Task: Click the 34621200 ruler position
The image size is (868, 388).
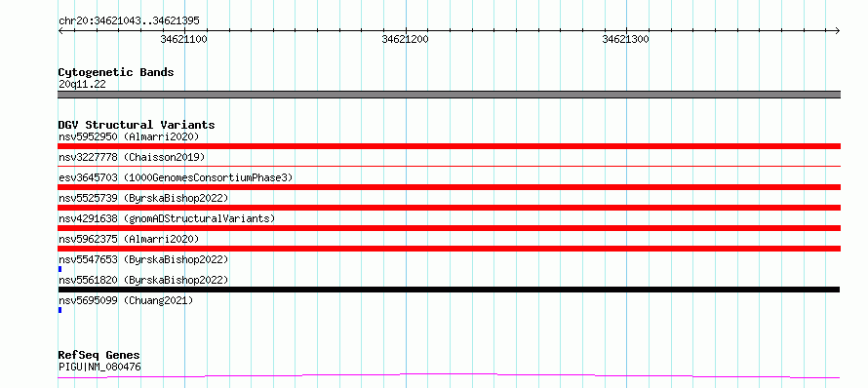Action: click(x=405, y=39)
